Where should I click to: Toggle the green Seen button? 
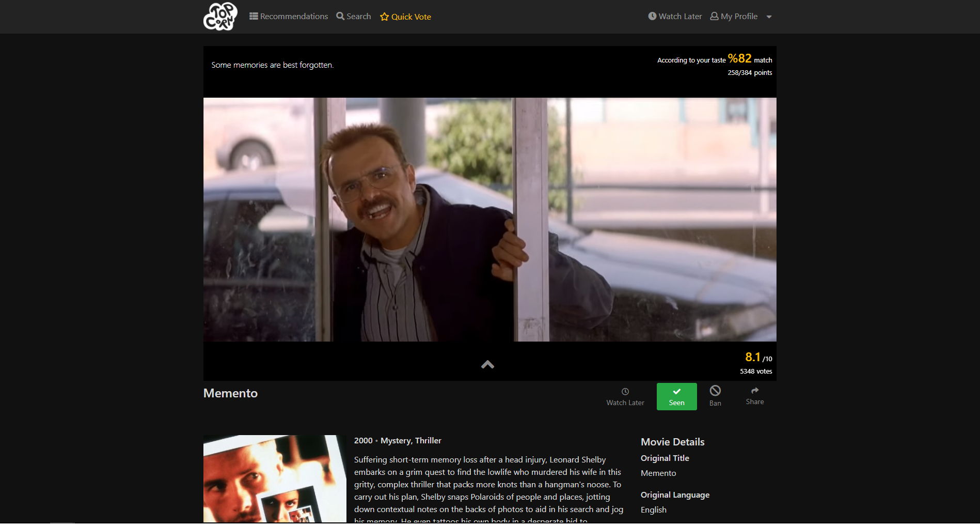point(677,397)
